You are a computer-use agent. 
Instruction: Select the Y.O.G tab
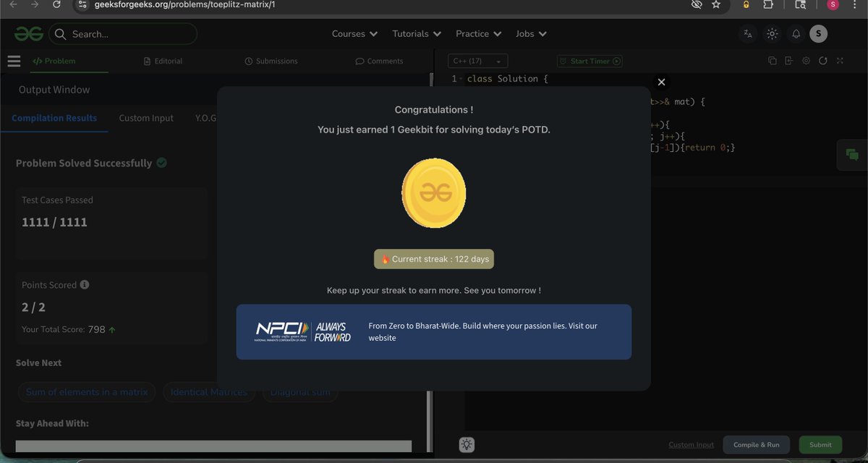[x=205, y=118]
